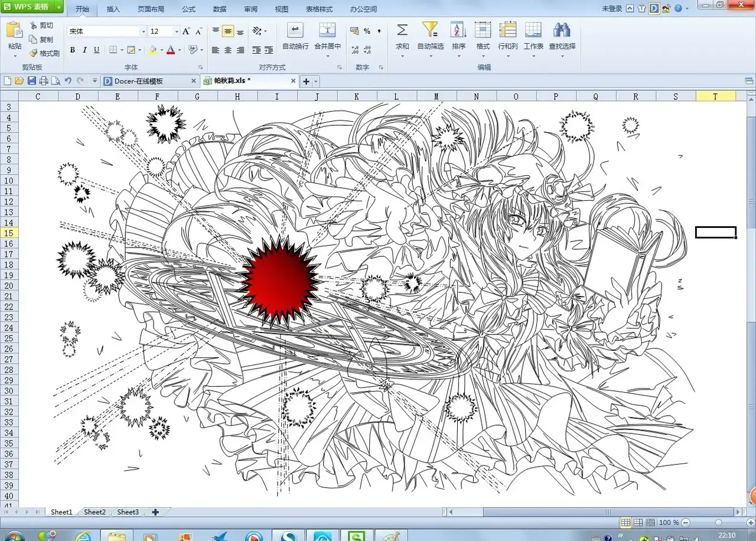The height and width of the screenshot is (541, 756).
Task: Expand the font name 宋体 dropdown
Action: pos(143,31)
